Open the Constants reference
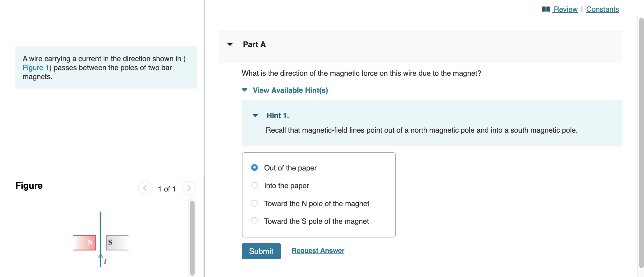The image size is (644, 277). (603, 9)
